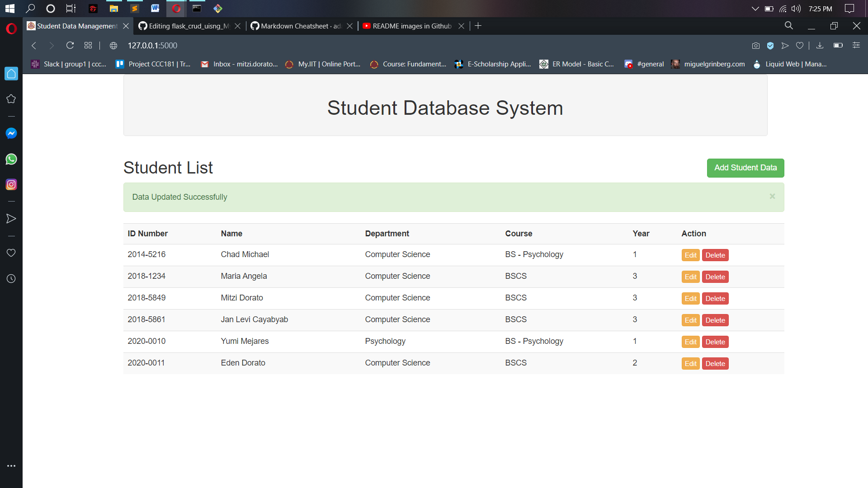868x488 pixels.
Task: Open Messenger from the sidebar
Action: coord(11,133)
